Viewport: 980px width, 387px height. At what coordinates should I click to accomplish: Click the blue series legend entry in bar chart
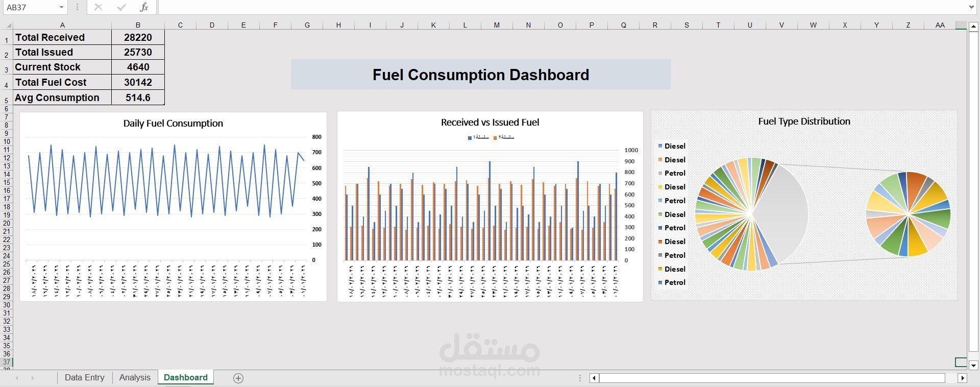478,137
